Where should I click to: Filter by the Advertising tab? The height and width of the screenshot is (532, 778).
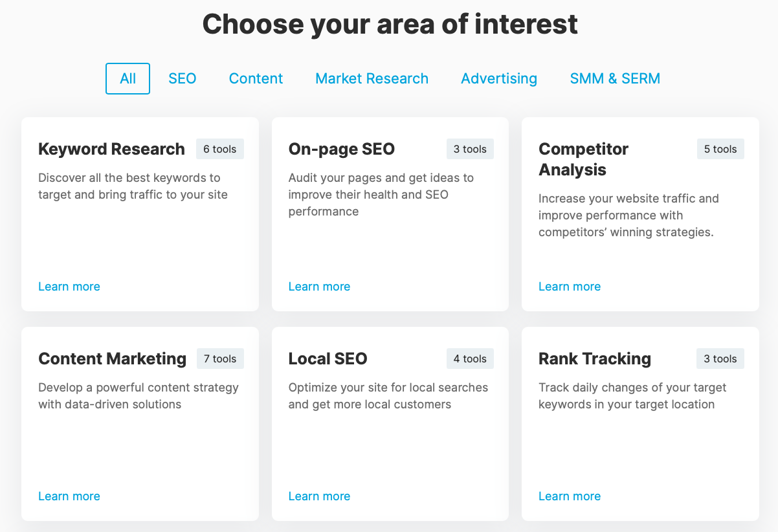(x=499, y=78)
